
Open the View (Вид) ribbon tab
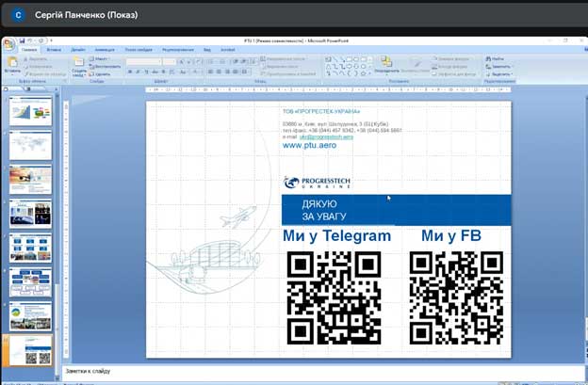click(x=205, y=49)
